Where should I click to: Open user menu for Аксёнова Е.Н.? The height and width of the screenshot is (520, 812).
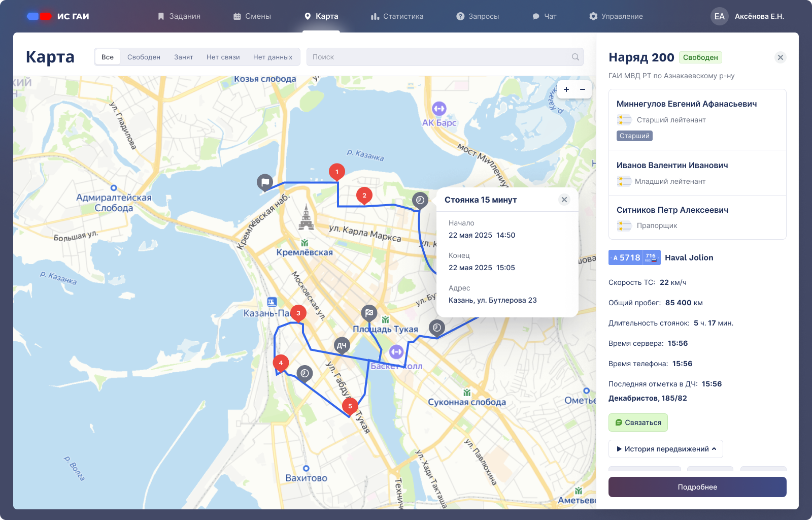tap(747, 16)
